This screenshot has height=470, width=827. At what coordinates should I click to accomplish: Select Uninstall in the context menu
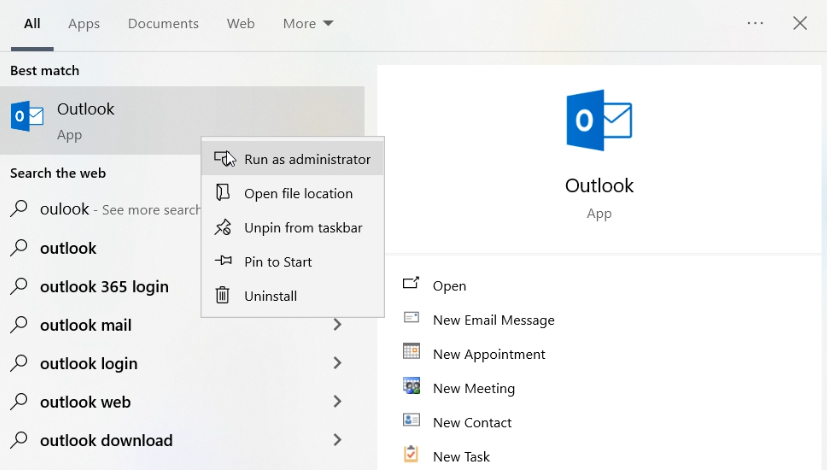(293, 296)
